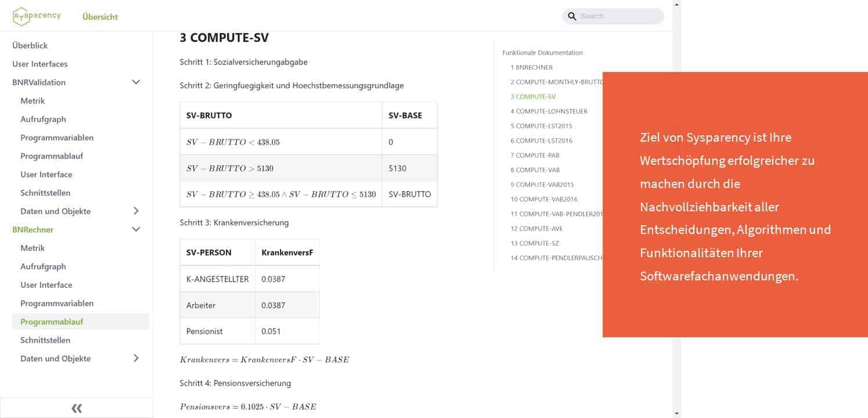Open Metrik under BNRechner
Screen dimensions: 868x418
coord(33,248)
